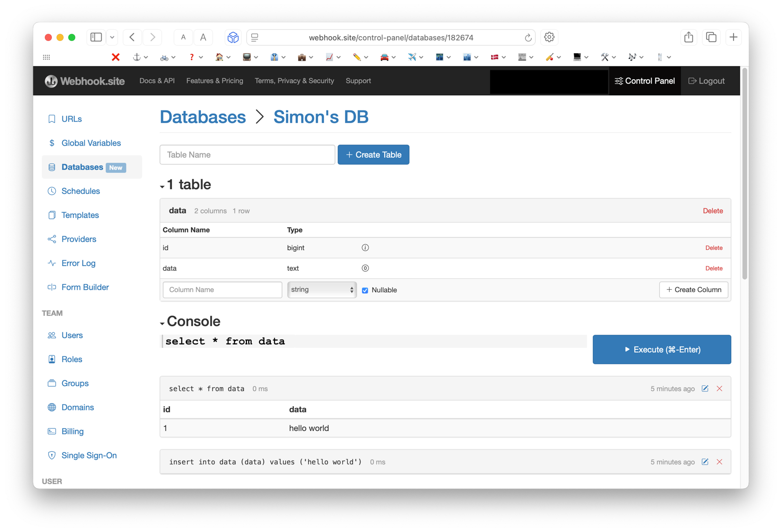This screenshot has width=782, height=532.
Task: Go to Form Builder in sidebar
Action: tap(85, 287)
